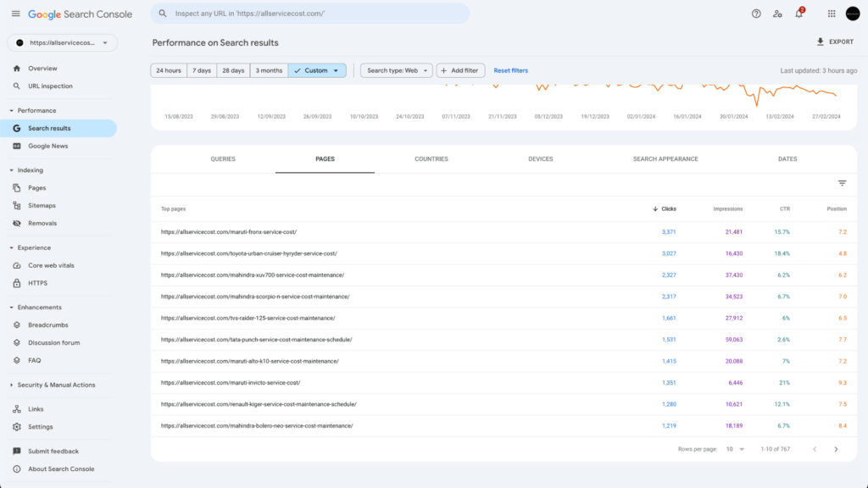This screenshot has height=488, width=868.
Task: Click the Breadcrumbs layers icon
Action: [x=17, y=325]
